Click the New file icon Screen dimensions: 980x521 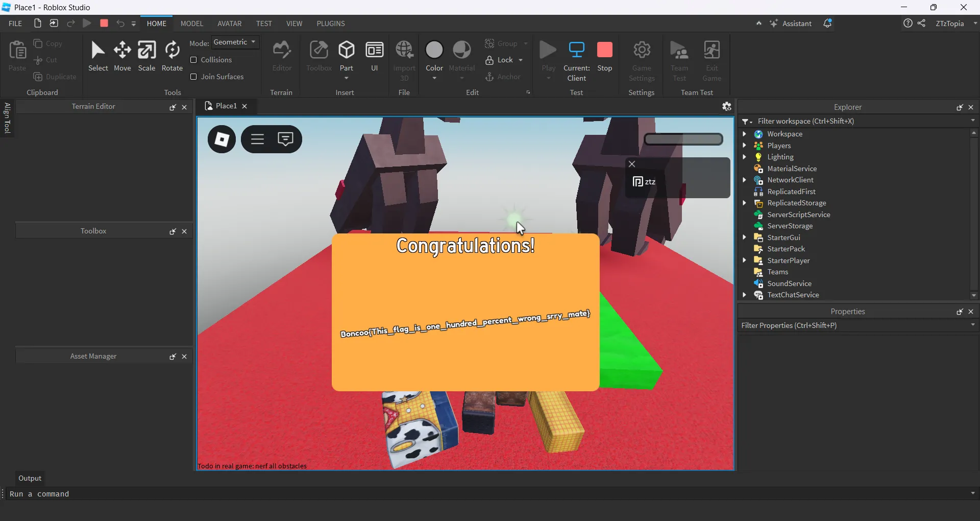[x=38, y=23]
